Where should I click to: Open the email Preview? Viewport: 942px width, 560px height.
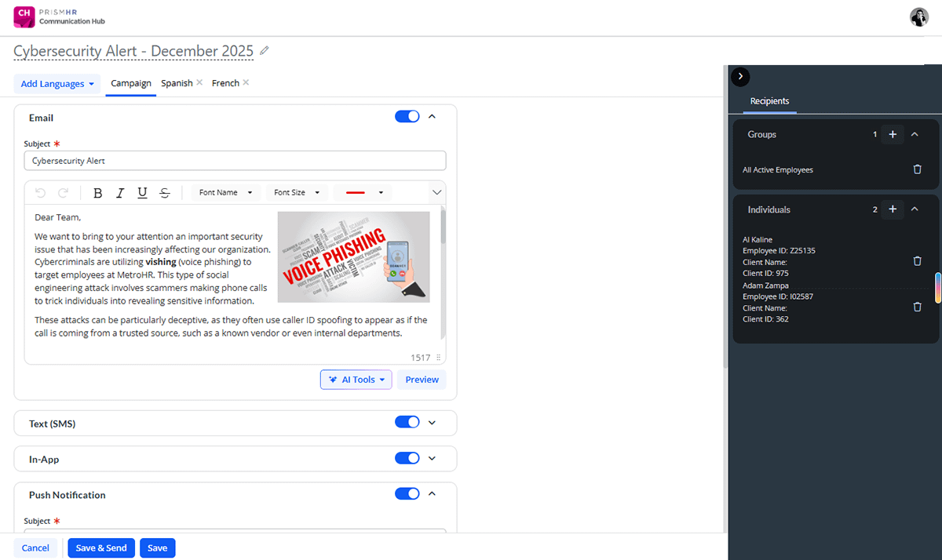(422, 380)
